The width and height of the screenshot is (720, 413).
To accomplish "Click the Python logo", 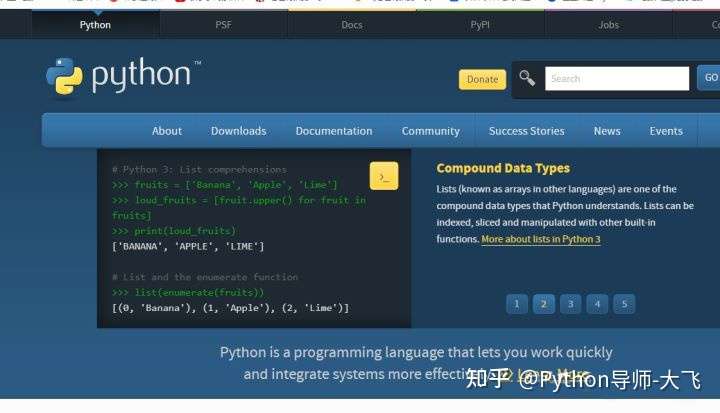I will tap(123, 76).
